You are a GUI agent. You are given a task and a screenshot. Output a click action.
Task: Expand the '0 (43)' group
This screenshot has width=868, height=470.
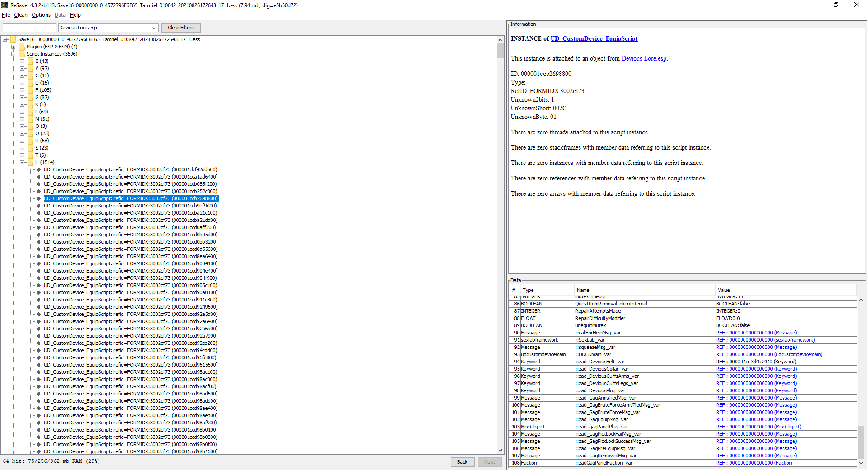22,61
